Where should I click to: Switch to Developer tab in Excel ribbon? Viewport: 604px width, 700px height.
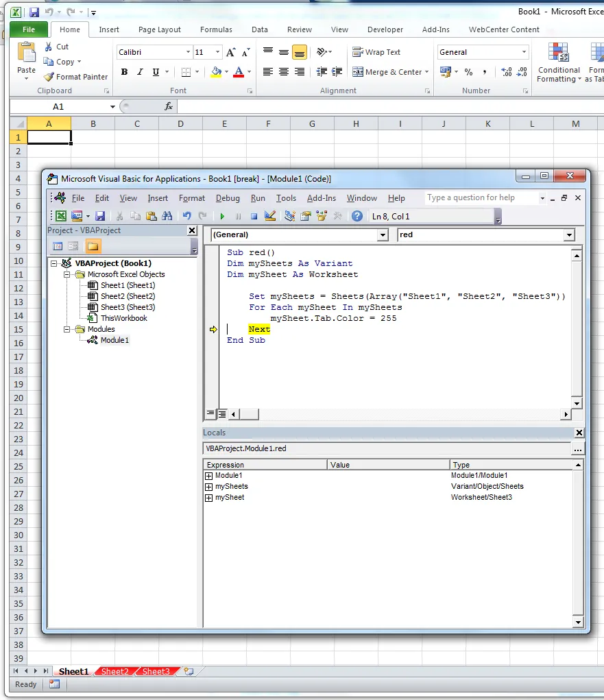(x=385, y=29)
